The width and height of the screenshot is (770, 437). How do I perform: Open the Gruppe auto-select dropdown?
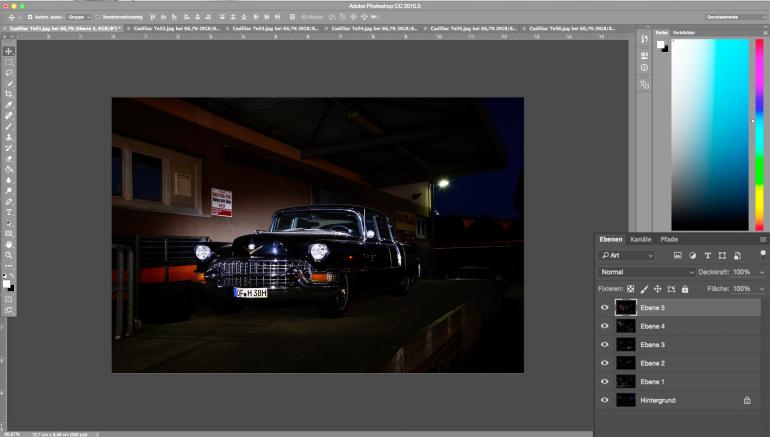coord(79,17)
